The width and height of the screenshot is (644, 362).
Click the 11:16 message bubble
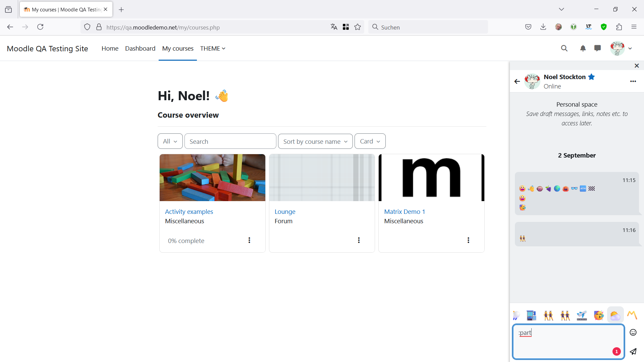pos(577,234)
